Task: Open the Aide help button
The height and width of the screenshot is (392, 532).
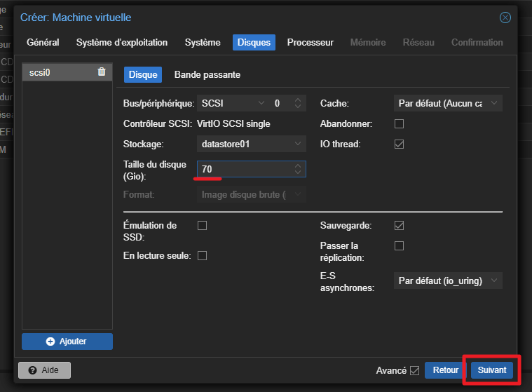Action: (x=44, y=370)
